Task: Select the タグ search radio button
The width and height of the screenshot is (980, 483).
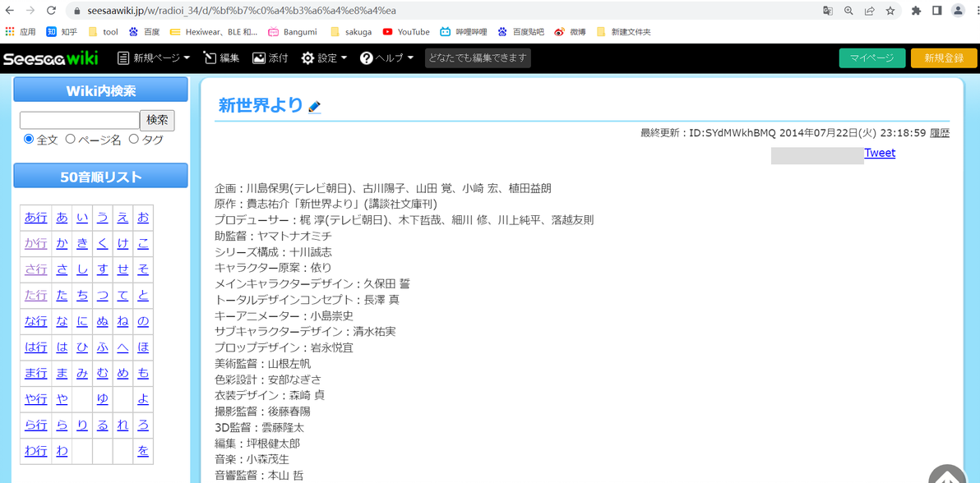Action: [133, 140]
